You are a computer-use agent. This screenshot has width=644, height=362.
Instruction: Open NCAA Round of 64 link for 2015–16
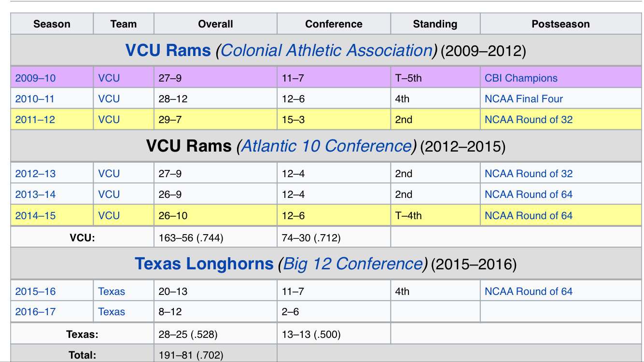click(x=529, y=292)
